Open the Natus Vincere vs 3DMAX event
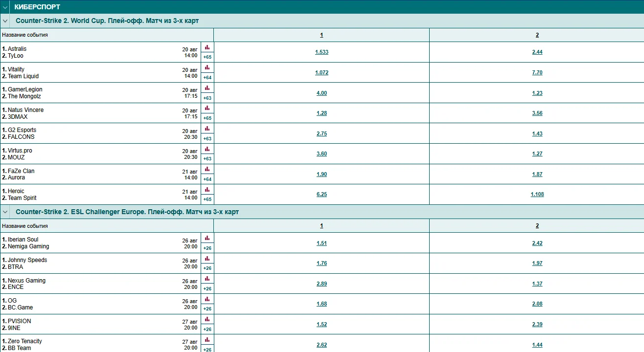Viewport: 644px width, 352px height. pos(25,113)
